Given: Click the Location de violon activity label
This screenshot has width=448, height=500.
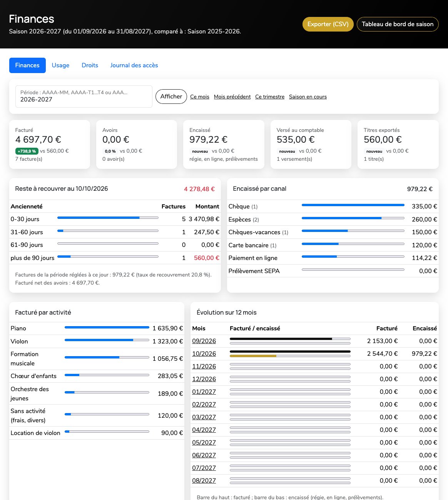Looking at the screenshot, I should [35, 433].
